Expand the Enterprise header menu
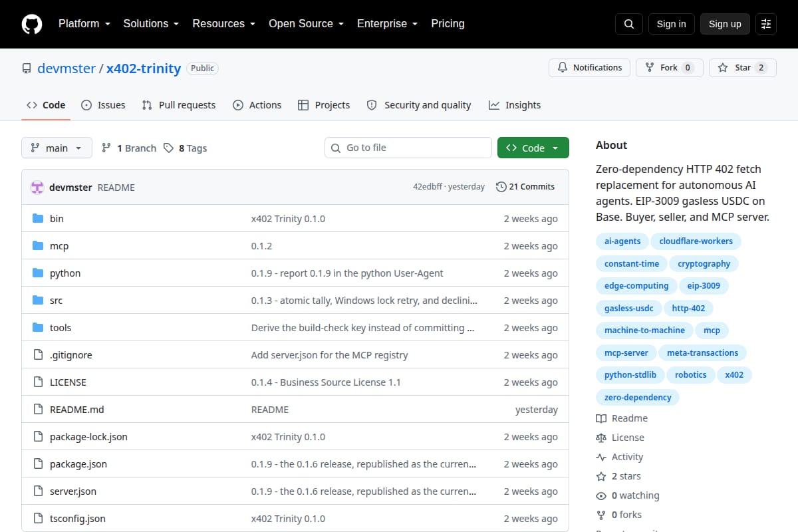This screenshot has width=798, height=532. pyautogui.click(x=387, y=23)
